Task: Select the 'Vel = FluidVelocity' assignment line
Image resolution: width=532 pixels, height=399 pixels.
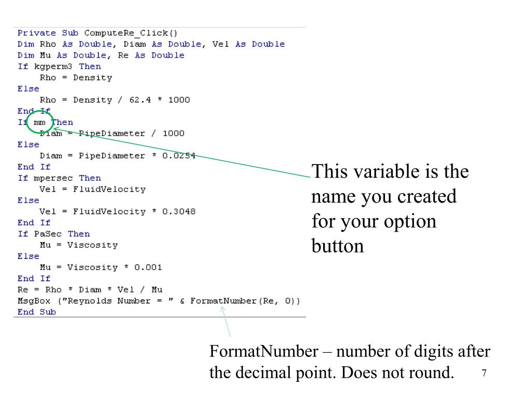Action: tap(92, 189)
